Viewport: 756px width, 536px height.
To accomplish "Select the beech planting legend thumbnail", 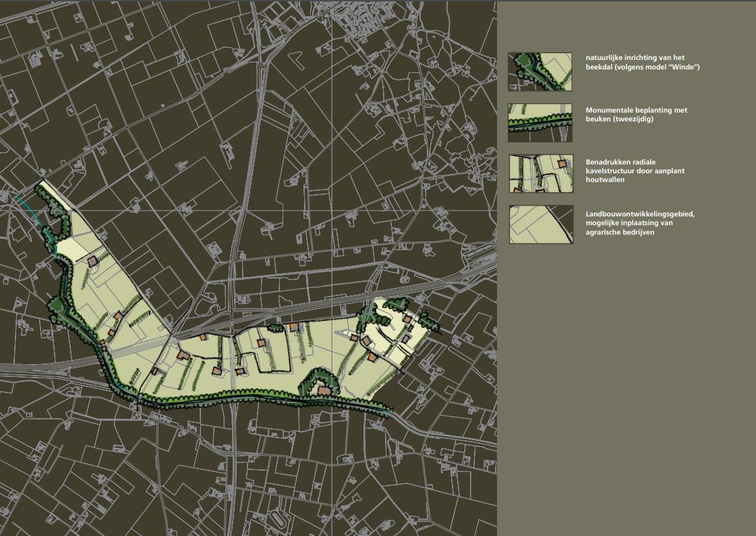I will (540, 122).
